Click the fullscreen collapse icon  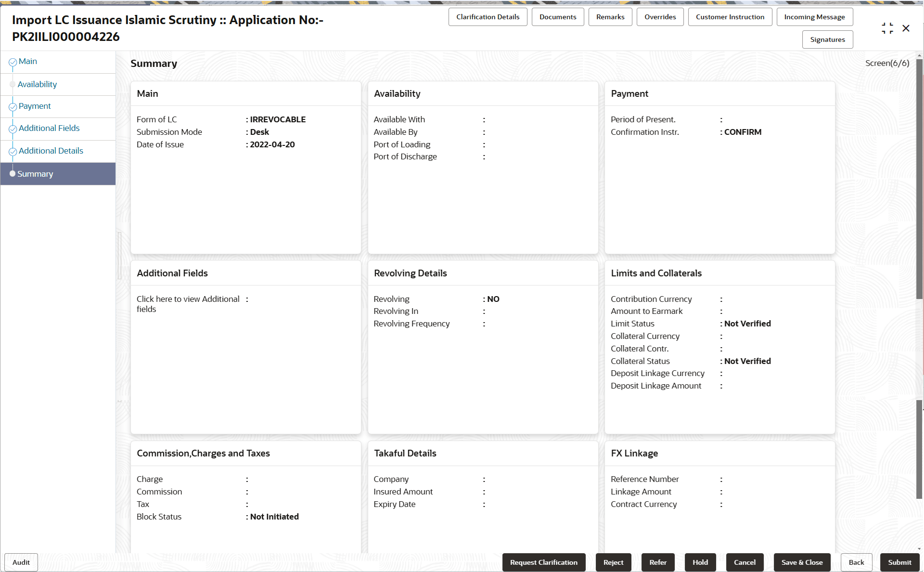[x=887, y=28]
